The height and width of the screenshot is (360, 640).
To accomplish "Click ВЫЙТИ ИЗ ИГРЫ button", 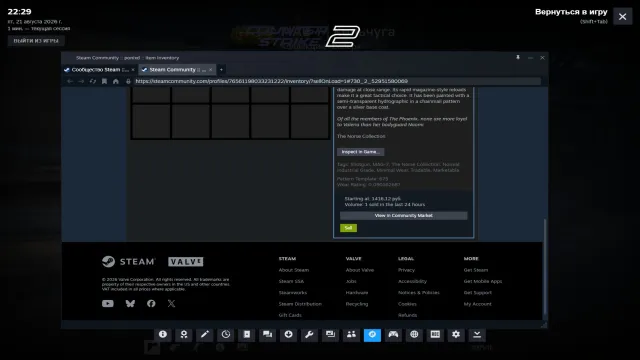I will (36, 41).
